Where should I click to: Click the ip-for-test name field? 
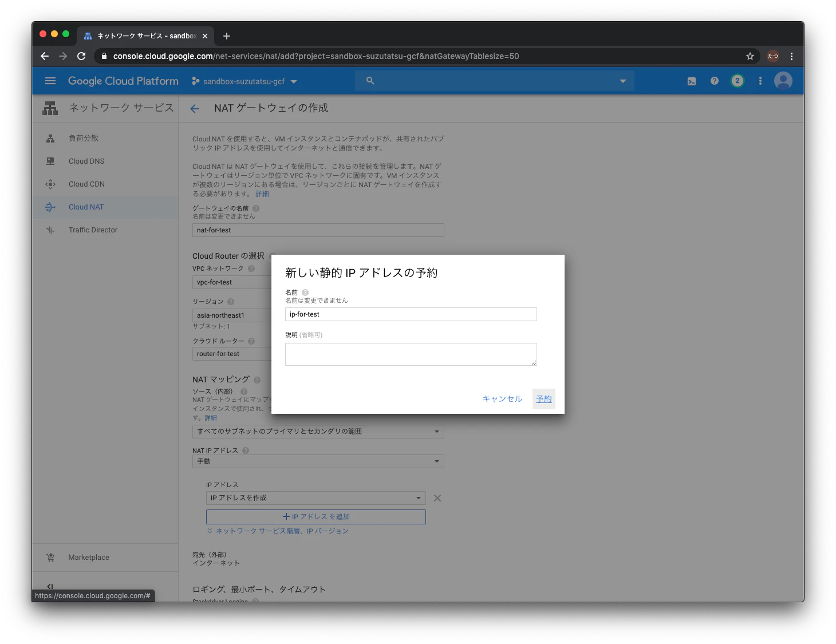tap(411, 314)
